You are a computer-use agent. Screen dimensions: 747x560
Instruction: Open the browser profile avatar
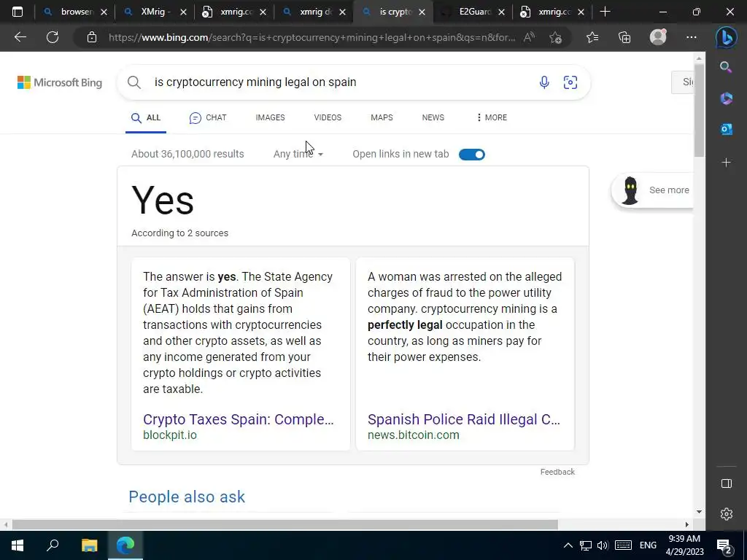pos(658,37)
